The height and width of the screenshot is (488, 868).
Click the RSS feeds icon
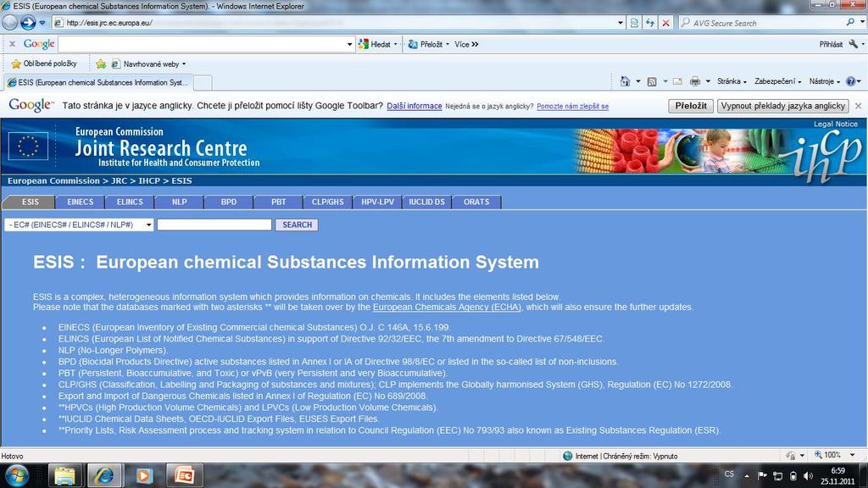coord(652,81)
